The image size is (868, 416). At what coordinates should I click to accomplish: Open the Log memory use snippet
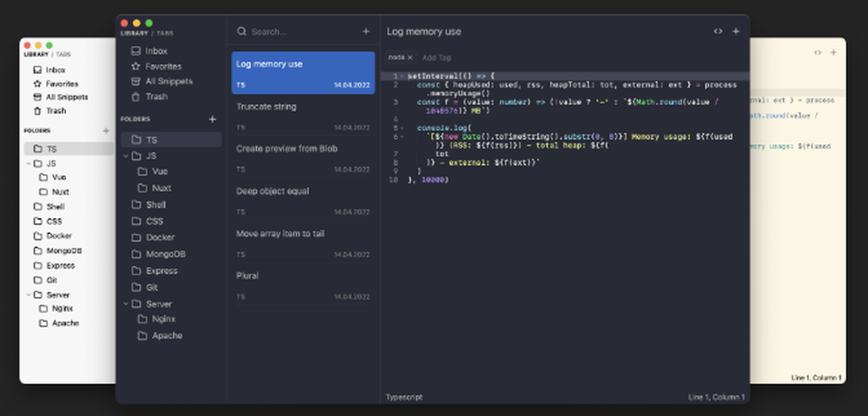pos(303,73)
